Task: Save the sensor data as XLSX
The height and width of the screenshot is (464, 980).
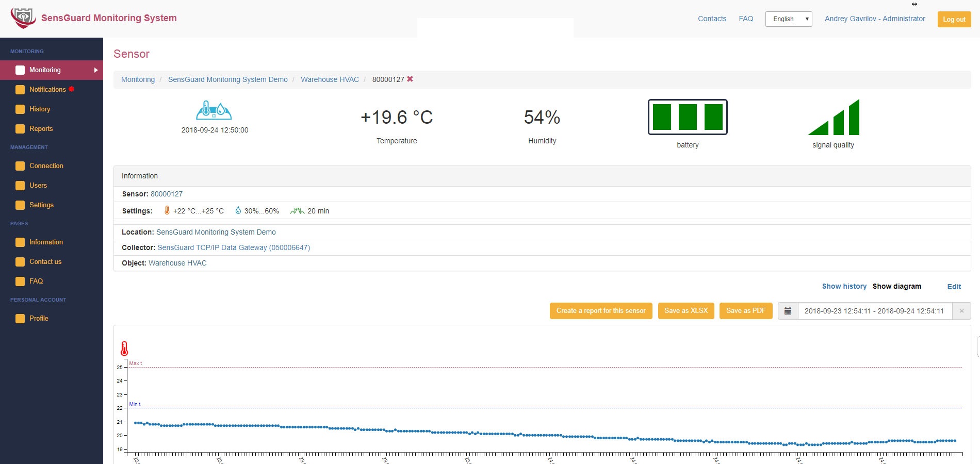Action: click(x=686, y=310)
